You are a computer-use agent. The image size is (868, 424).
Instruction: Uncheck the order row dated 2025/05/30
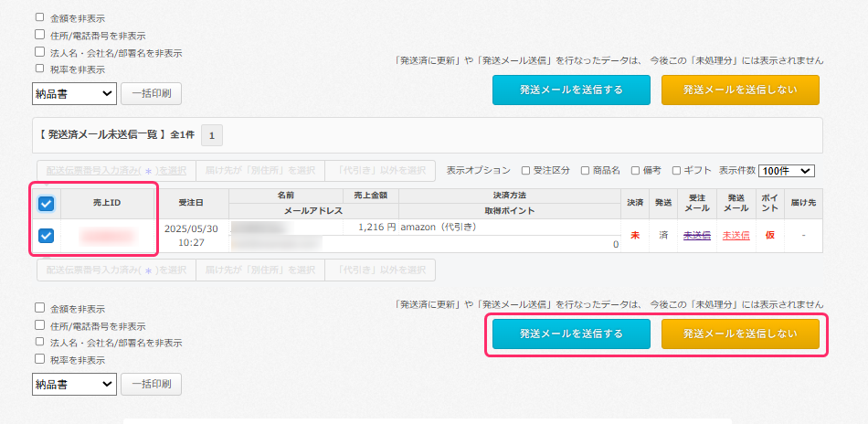pyautogui.click(x=47, y=236)
